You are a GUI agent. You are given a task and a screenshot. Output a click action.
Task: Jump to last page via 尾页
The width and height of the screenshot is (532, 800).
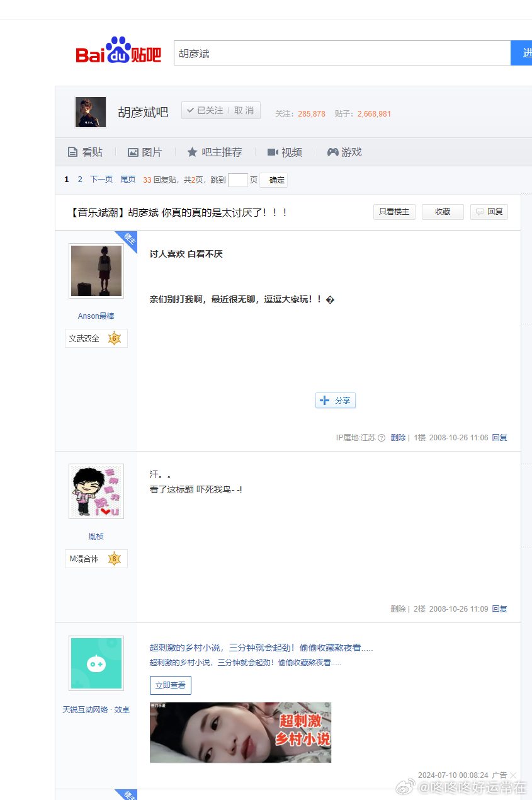click(x=127, y=179)
